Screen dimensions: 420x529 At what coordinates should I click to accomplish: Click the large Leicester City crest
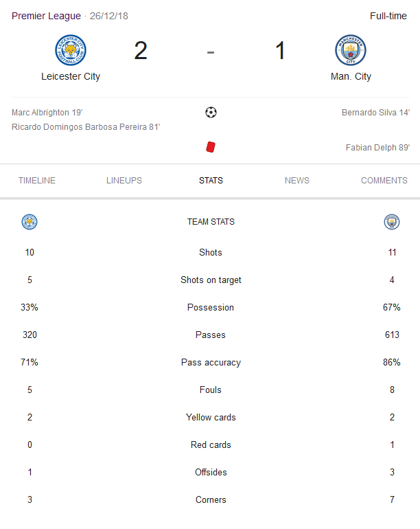(x=71, y=50)
